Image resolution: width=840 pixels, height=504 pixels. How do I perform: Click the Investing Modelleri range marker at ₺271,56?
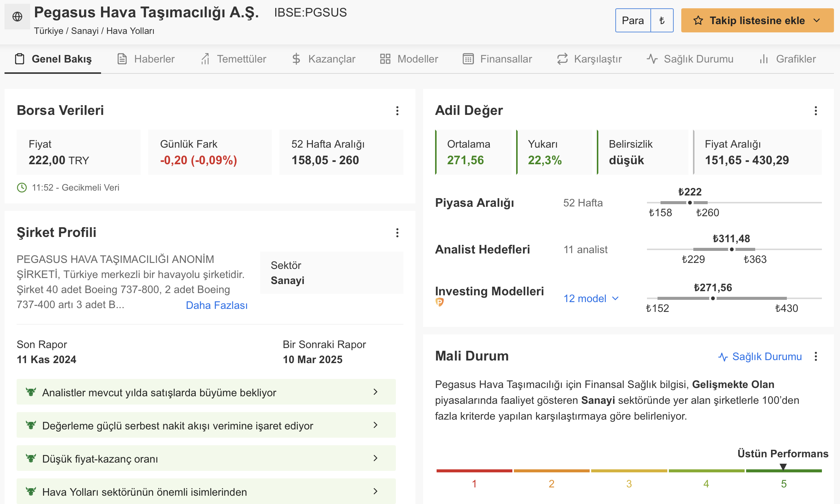click(713, 298)
